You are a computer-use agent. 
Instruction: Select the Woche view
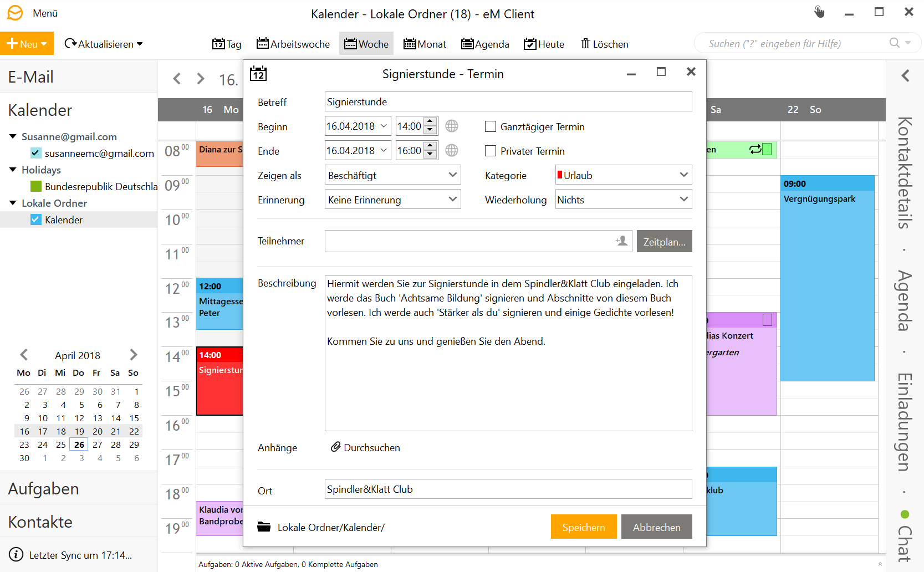coord(366,44)
